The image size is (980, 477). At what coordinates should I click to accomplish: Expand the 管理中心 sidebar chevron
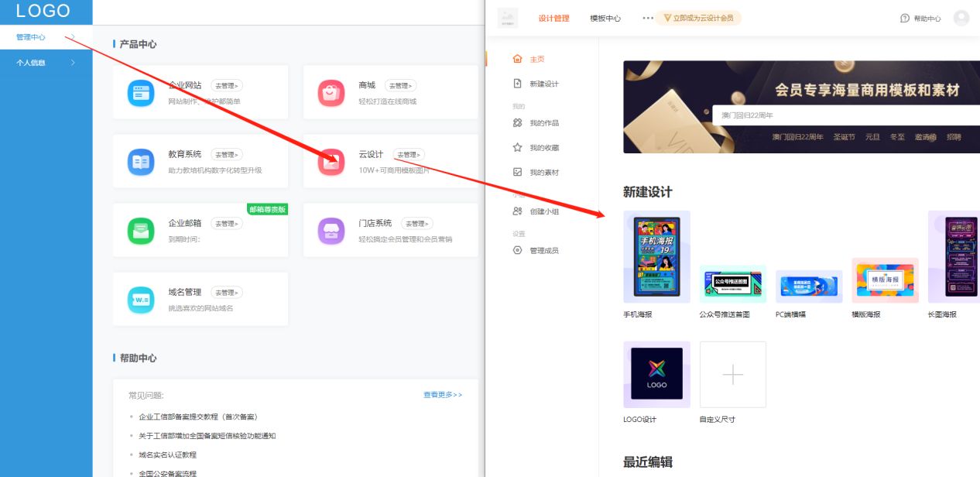pos(73,37)
